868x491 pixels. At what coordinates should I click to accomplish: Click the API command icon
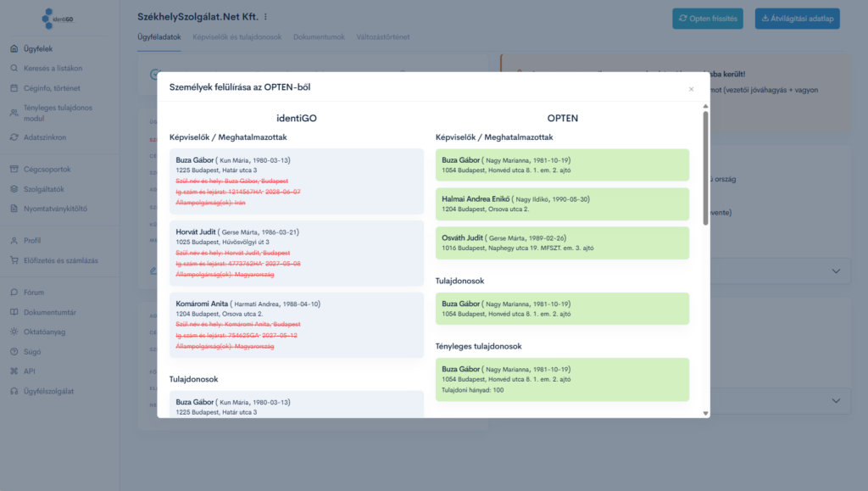click(14, 371)
